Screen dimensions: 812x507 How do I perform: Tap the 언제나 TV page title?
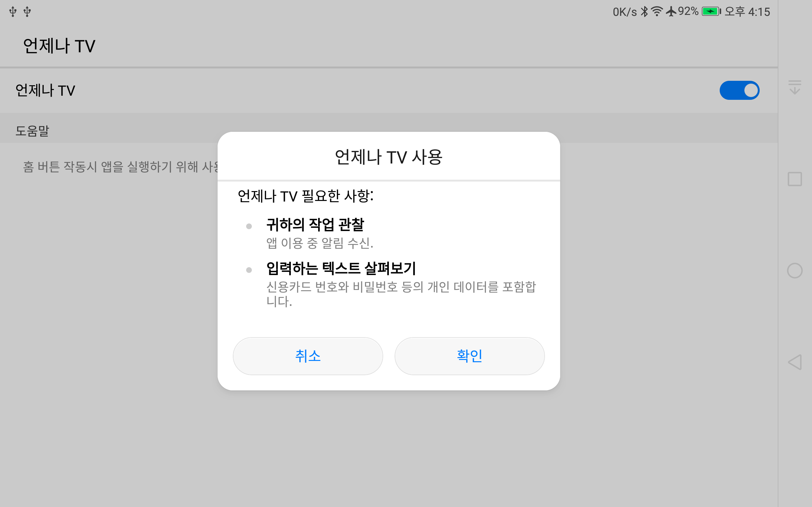click(x=59, y=46)
